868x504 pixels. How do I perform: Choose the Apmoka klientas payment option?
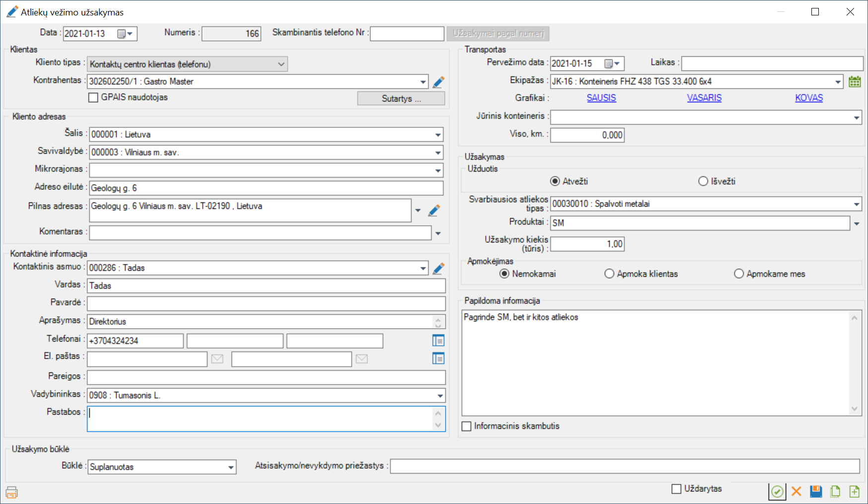609,274
